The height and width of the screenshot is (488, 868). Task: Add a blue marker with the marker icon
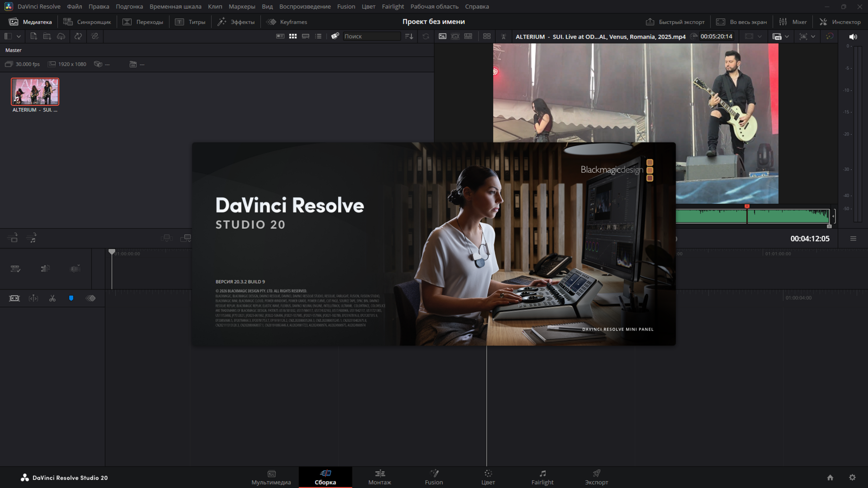pos(71,299)
